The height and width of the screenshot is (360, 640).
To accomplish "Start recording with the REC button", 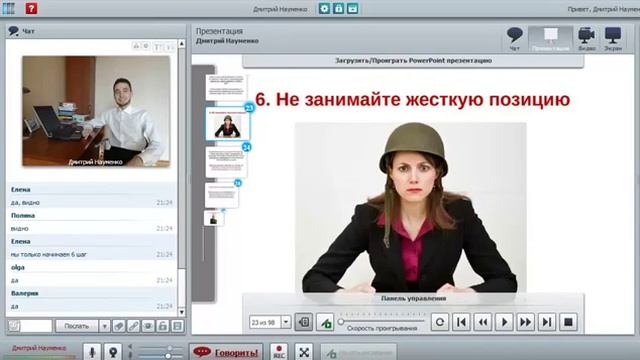I will click(279, 352).
